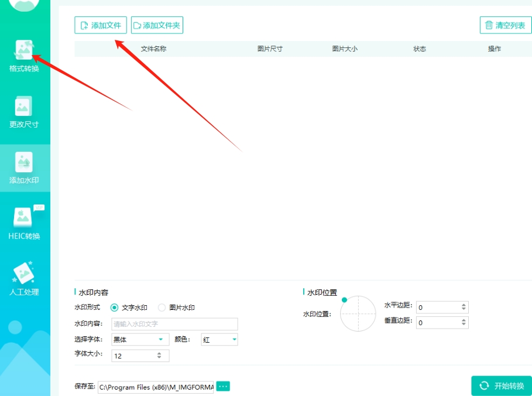Browse save folder with the ellipsis button
532x396 pixels.
[223, 386]
